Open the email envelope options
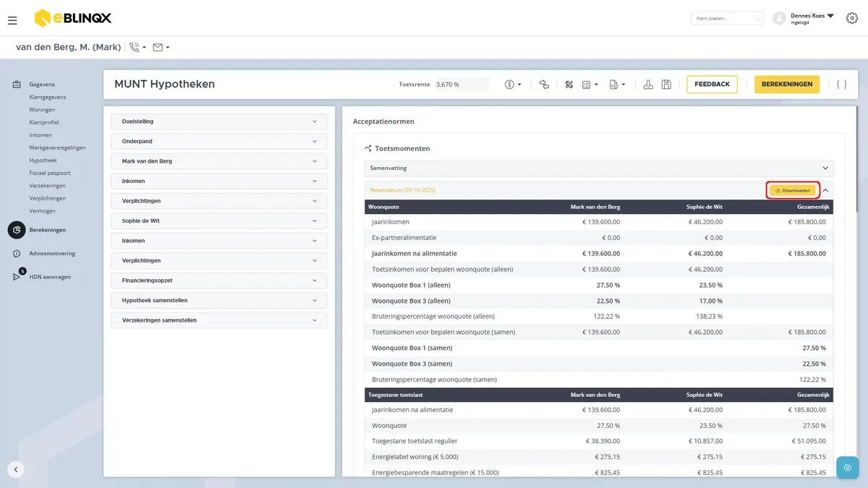868x488 pixels. tap(161, 48)
